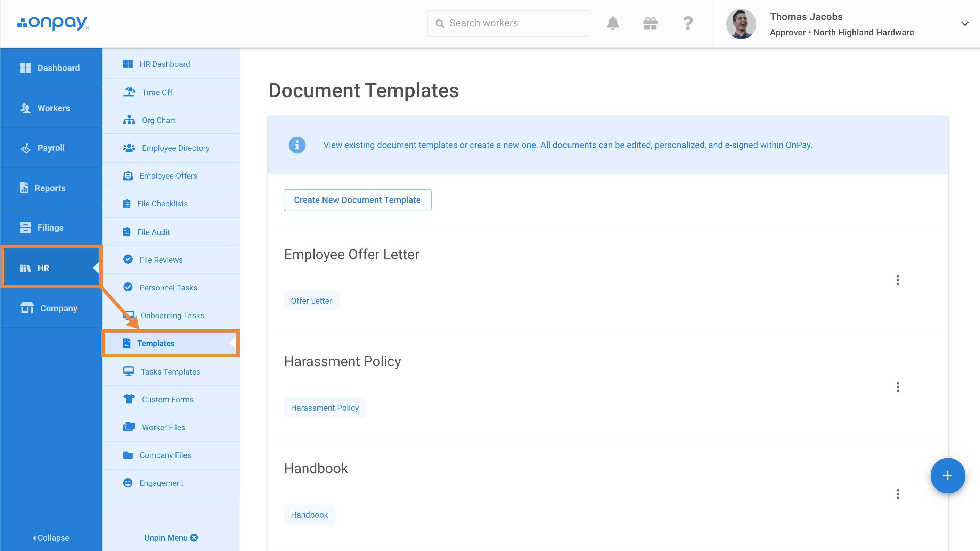Image resolution: width=980 pixels, height=551 pixels.
Task: Open the Employee Offer Letter options menu
Action: 898,280
